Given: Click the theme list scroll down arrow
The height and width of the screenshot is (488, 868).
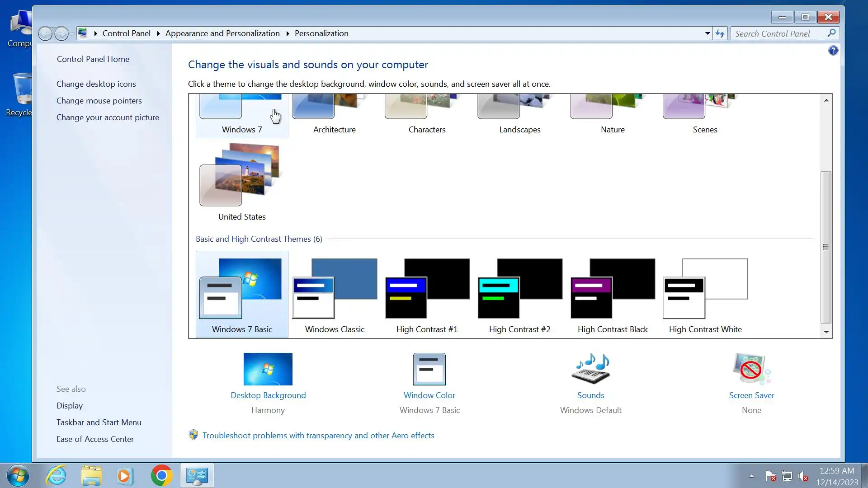Looking at the screenshot, I should (x=826, y=332).
